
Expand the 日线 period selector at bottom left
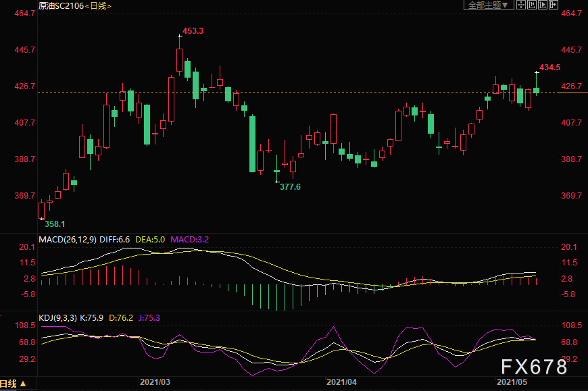14,384
